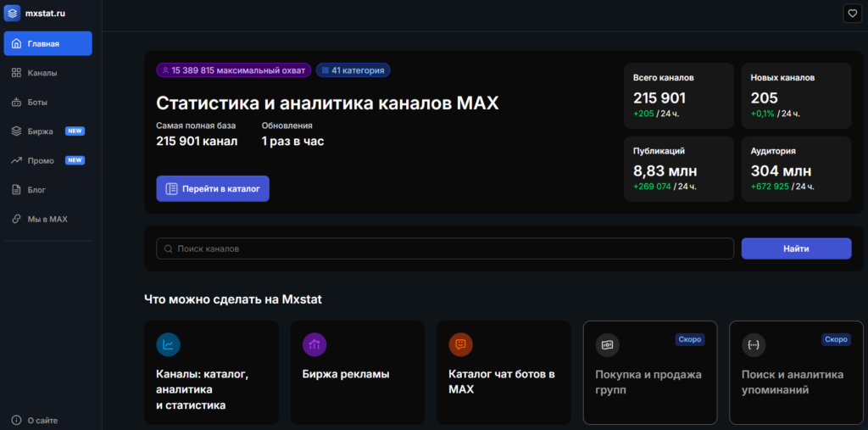Click the Скоро badge on Поиск и аналитика card
Image resolution: width=868 pixels, height=430 pixels.
(836, 339)
